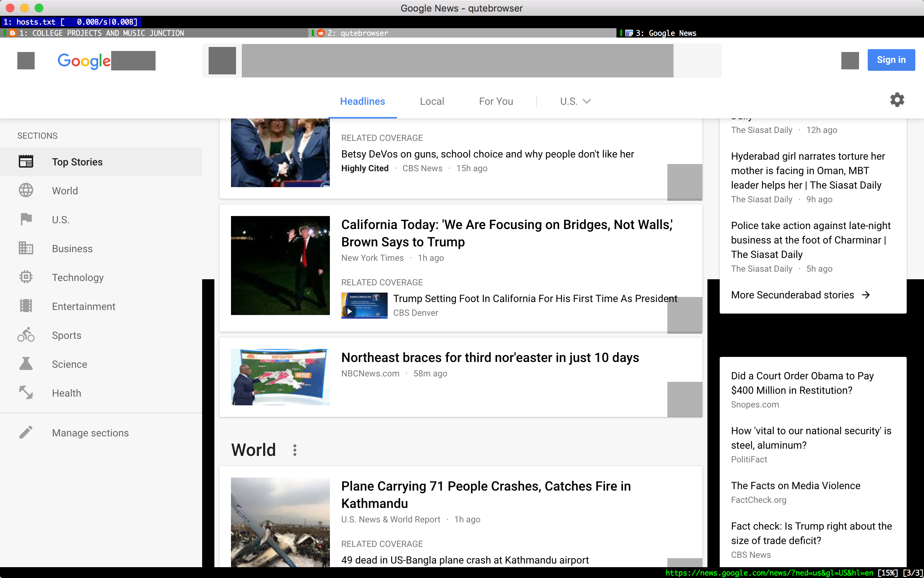Switch to the For You tab
924x578 pixels.
click(496, 101)
